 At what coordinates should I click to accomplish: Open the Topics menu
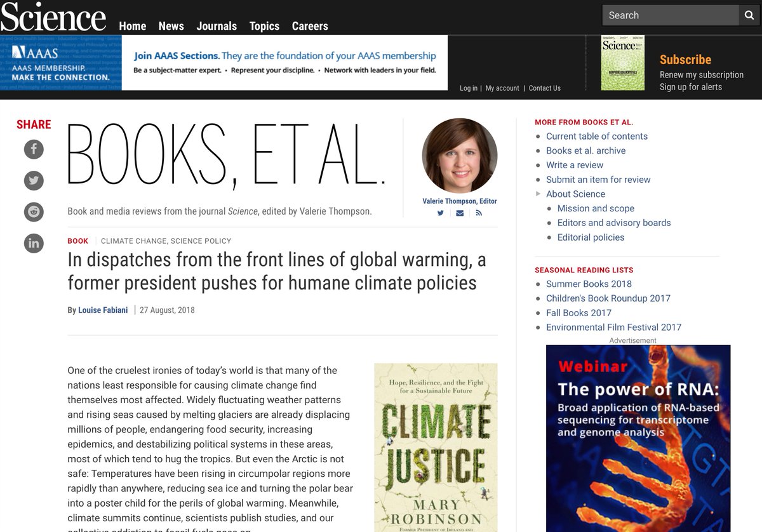(x=264, y=26)
